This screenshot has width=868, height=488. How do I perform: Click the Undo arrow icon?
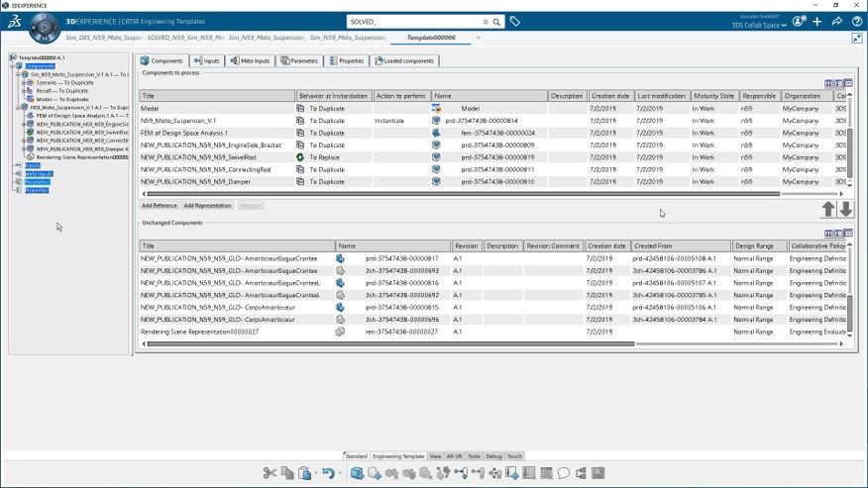(x=328, y=473)
